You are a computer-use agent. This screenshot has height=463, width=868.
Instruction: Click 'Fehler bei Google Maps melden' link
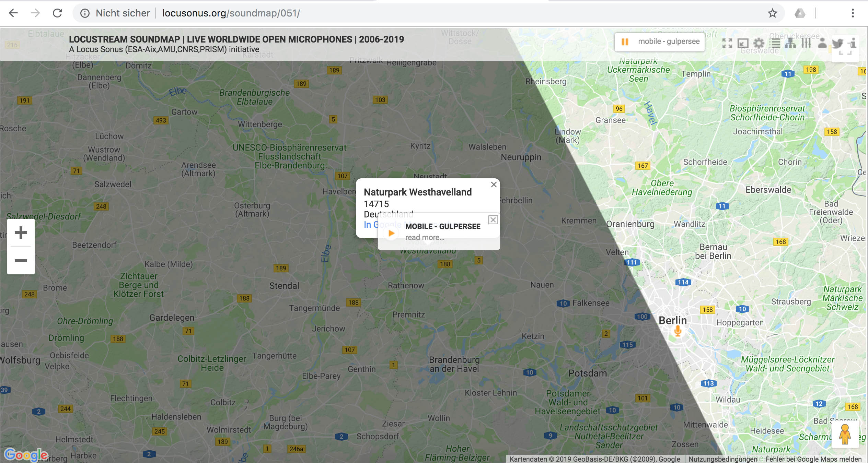(x=813, y=459)
